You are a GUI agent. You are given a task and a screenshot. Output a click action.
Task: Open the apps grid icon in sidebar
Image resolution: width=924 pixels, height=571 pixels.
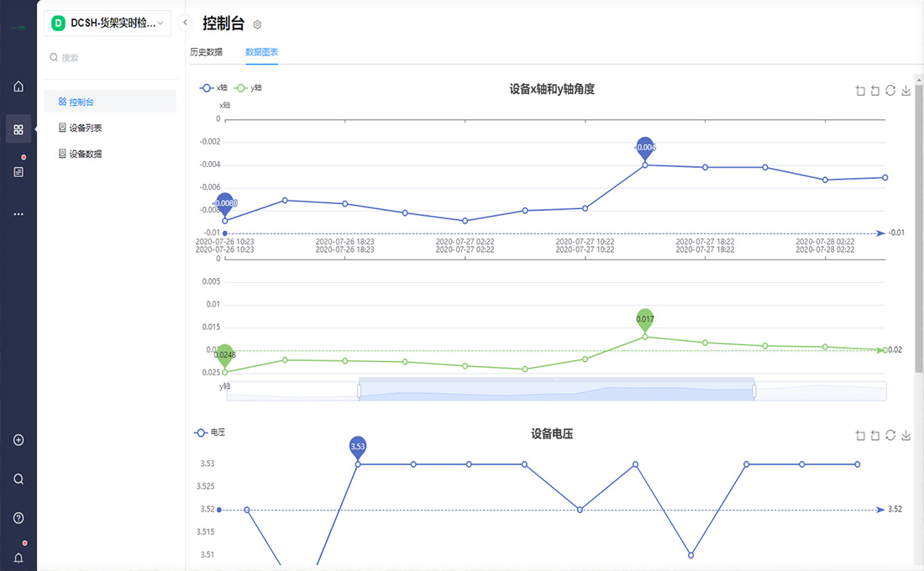(18, 129)
